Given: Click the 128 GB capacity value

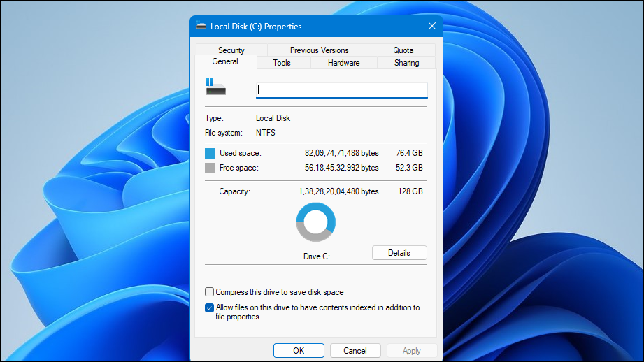Looking at the screenshot, I should pos(410,191).
